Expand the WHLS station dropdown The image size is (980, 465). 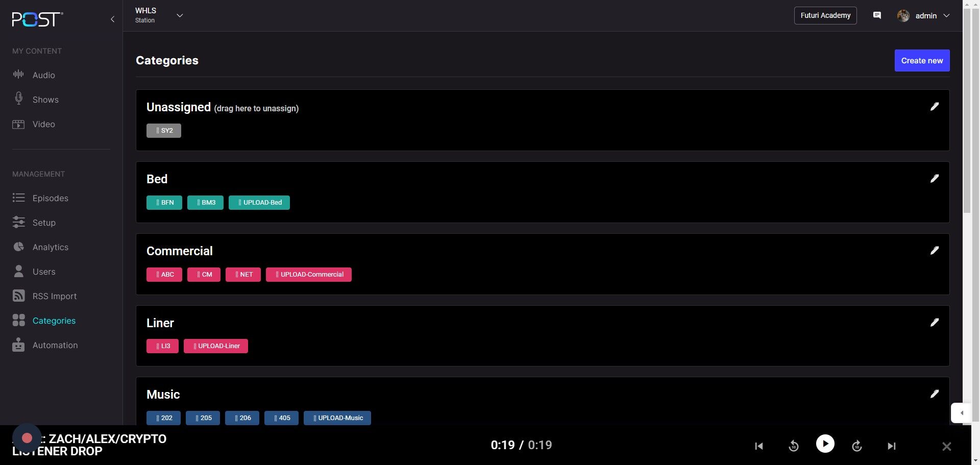pos(180,15)
